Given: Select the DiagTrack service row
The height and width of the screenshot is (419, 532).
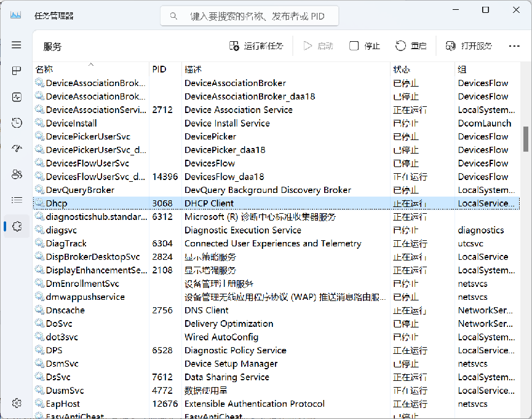Looking at the screenshot, I should pos(185,243).
